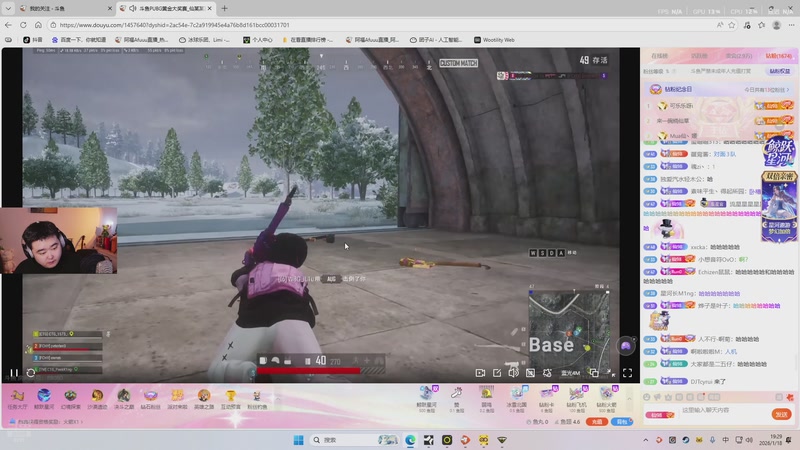Viewport: 800px width, 450px height.
Task: Send the 钻粉飞机 gift
Action: click(577, 398)
